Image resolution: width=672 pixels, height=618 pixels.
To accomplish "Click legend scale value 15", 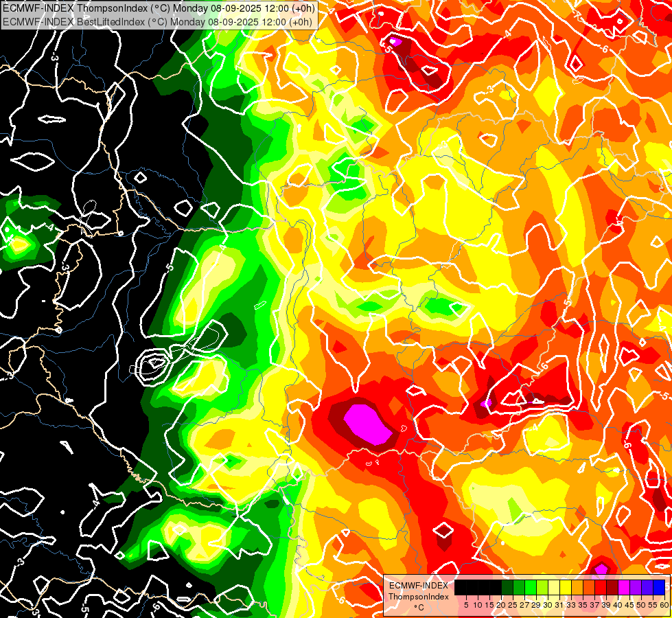I will click(489, 605).
